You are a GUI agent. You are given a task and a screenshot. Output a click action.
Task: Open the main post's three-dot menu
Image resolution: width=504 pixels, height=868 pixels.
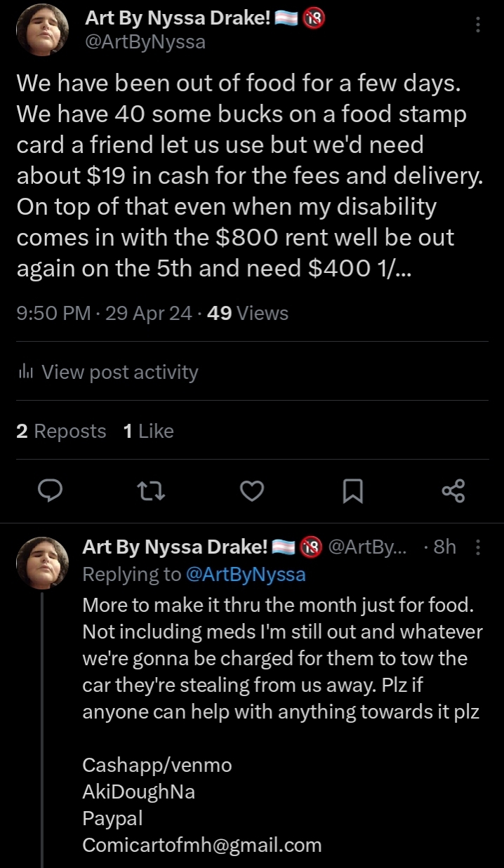click(478, 25)
